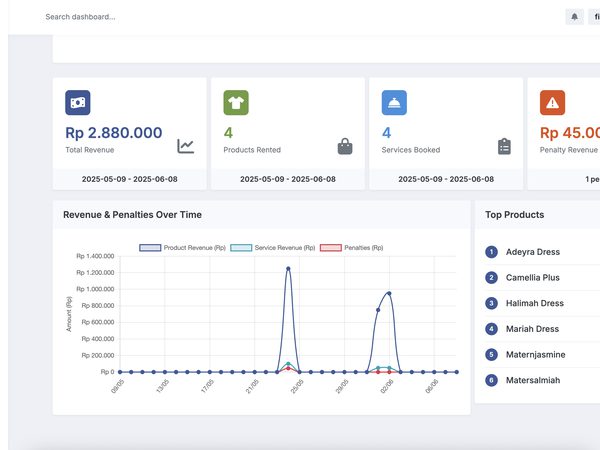The height and width of the screenshot is (450, 600).
Task: Click the blue service bell icon
Action: pos(394,103)
